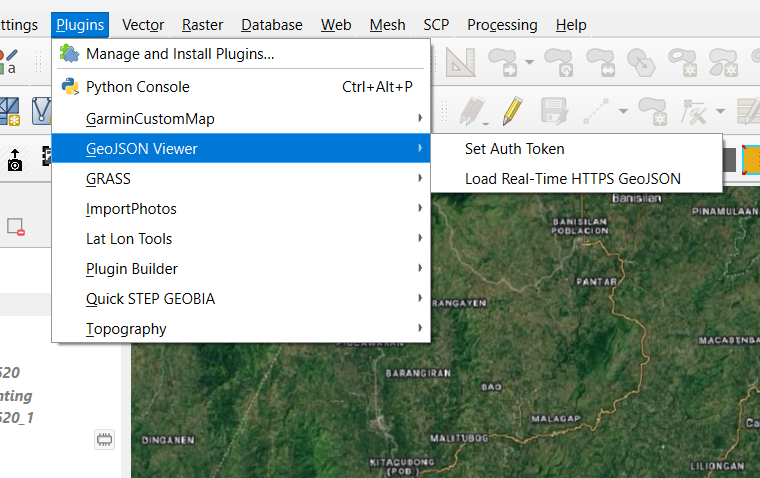Select the Add Part tool

click(724, 62)
